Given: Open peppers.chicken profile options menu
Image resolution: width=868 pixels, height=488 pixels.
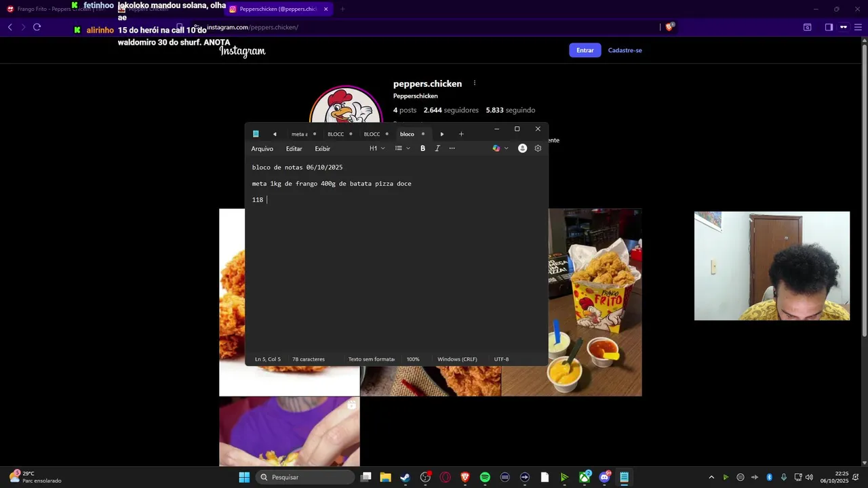Looking at the screenshot, I should pyautogui.click(x=475, y=83).
